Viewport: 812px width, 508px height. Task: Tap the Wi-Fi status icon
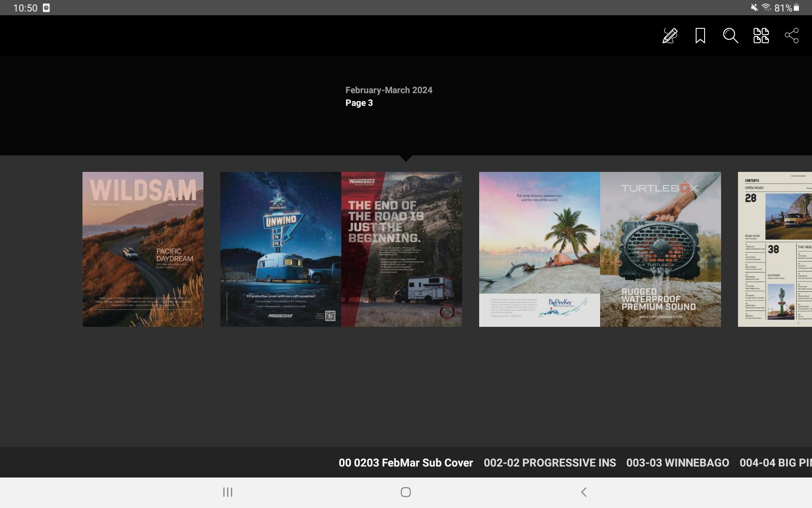click(x=766, y=7)
